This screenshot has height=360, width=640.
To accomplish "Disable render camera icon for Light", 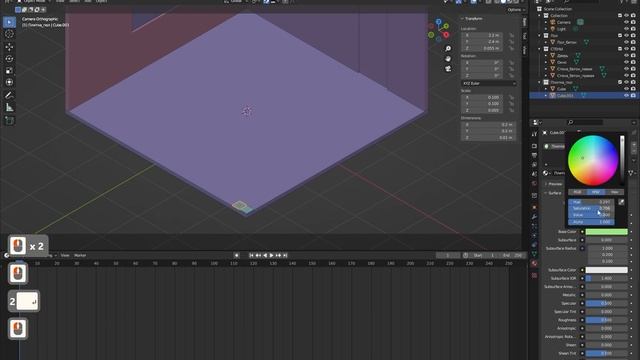I will click(x=633, y=29).
